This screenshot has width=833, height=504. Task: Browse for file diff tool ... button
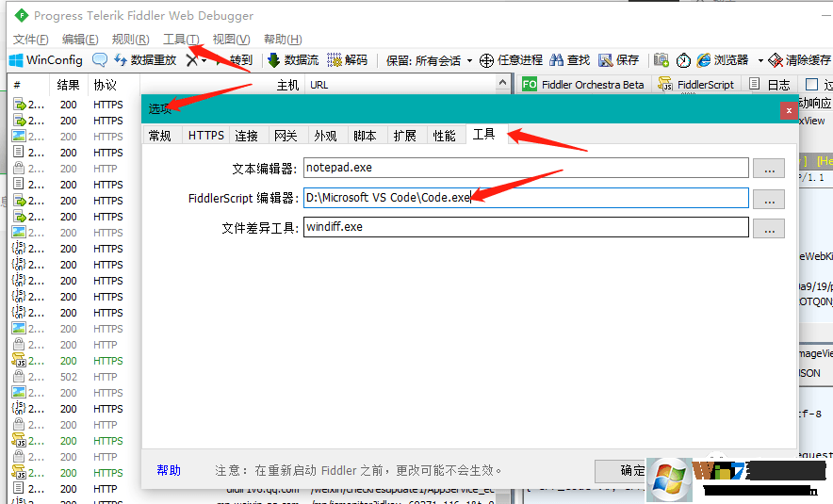pyautogui.click(x=769, y=229)
